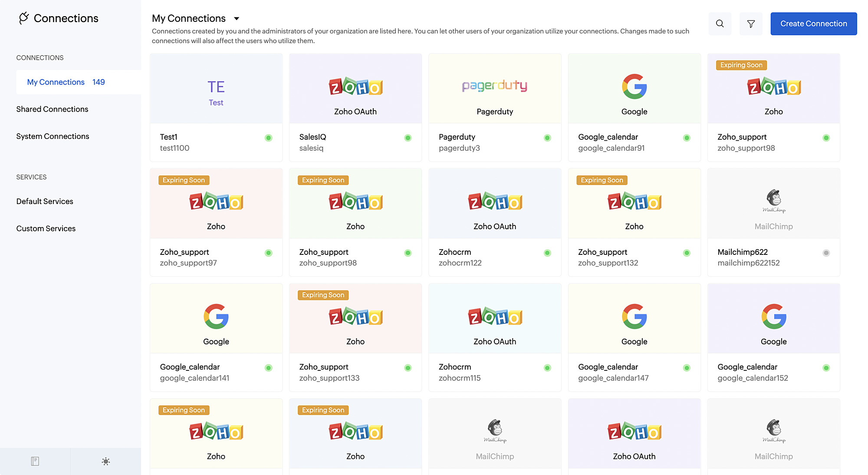Go to Custom Services
This screenshot has height=475, width=868.
click(46, 229)
